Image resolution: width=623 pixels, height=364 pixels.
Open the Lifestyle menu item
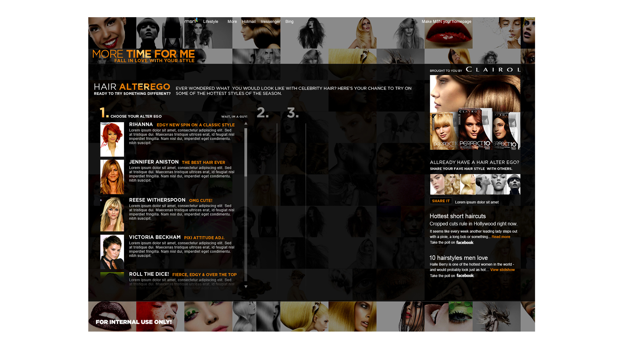point(211,22)
